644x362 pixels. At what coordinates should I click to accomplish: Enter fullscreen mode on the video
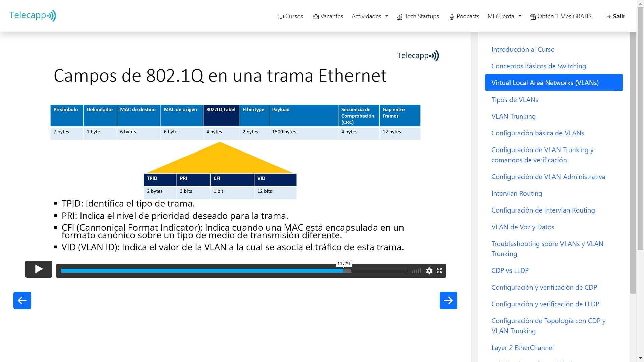(439, 271)
